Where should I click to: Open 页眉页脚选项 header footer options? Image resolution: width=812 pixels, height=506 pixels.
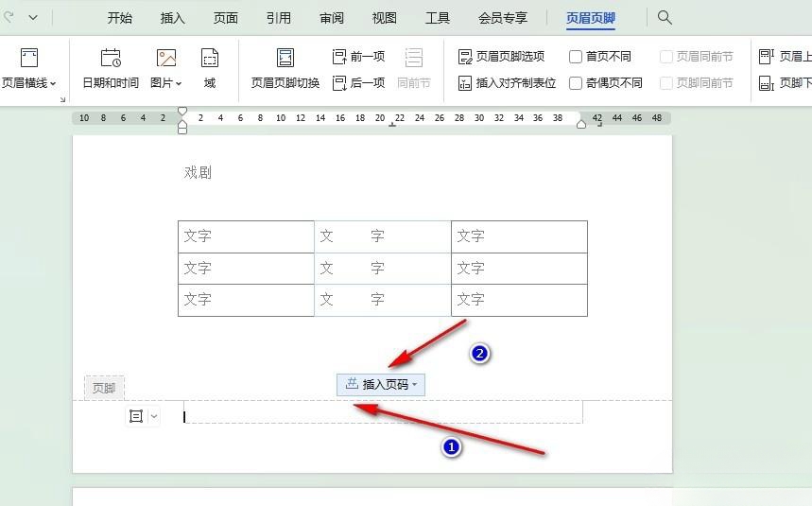501,56
